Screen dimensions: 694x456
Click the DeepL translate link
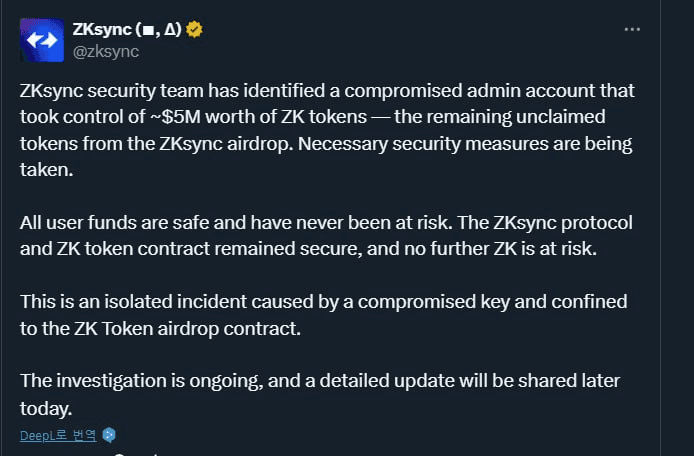[58, 435]
